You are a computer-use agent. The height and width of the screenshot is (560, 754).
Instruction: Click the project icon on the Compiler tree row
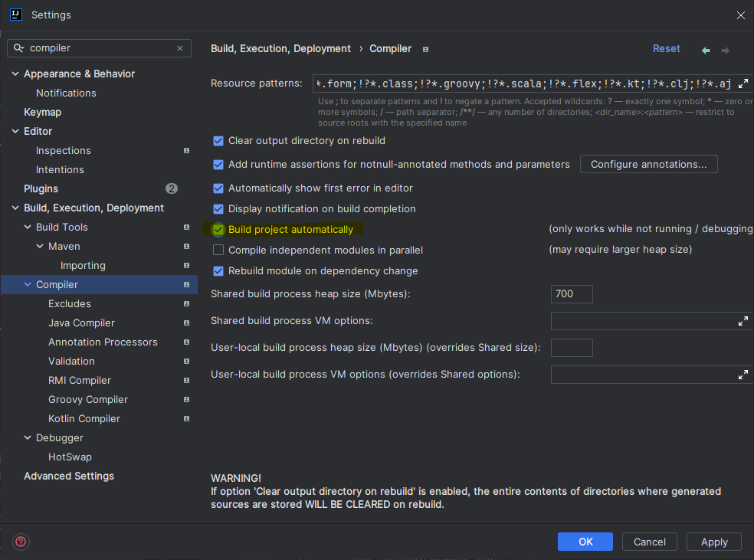(186, 284)
